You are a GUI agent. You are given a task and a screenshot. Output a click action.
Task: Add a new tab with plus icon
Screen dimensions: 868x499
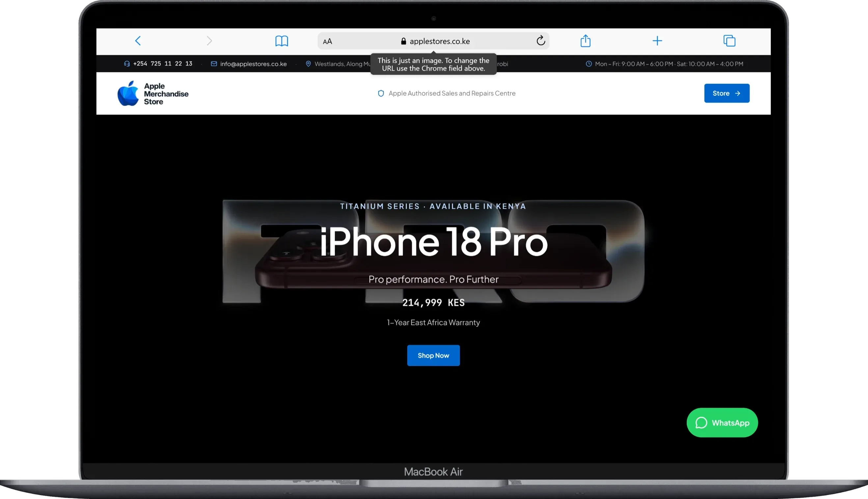(657, 41)
